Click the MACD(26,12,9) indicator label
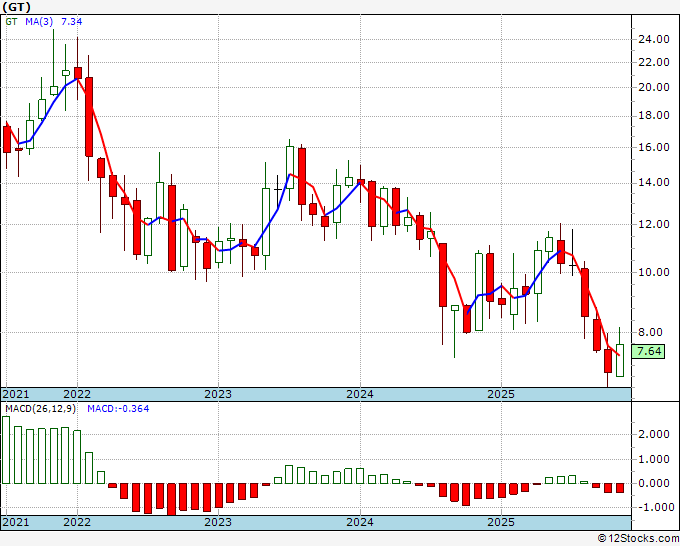 (x=40, y=409)
